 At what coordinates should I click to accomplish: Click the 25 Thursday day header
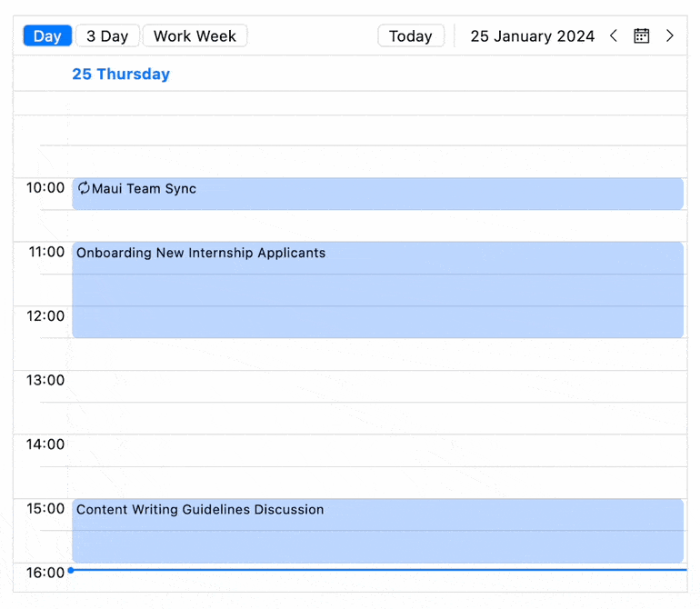121,74
